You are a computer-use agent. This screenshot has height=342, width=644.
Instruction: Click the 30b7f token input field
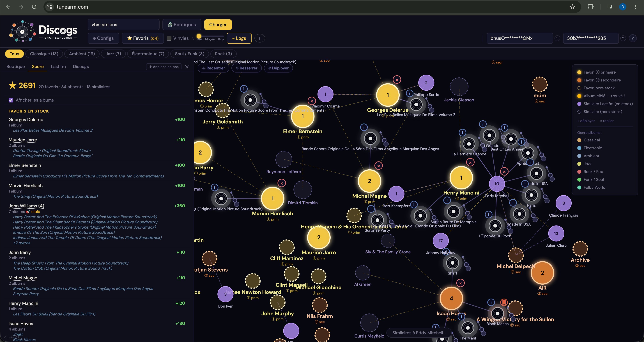click(x=591, y=38)
